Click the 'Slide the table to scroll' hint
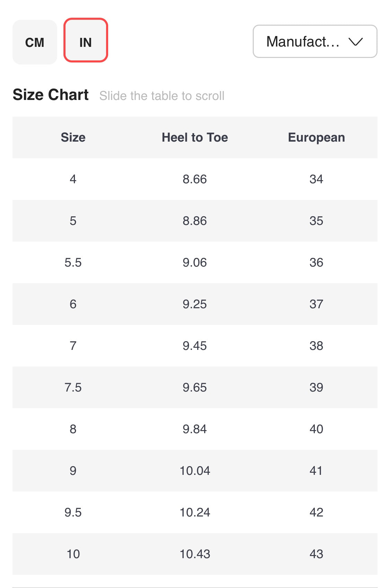Screen dimensions: 390x588 [x=162, y=96]
